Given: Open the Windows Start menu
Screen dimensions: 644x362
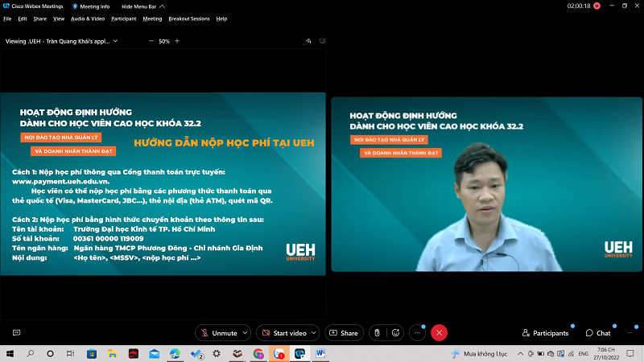Looking at the screenshot, I should click(x=10, y=354).
